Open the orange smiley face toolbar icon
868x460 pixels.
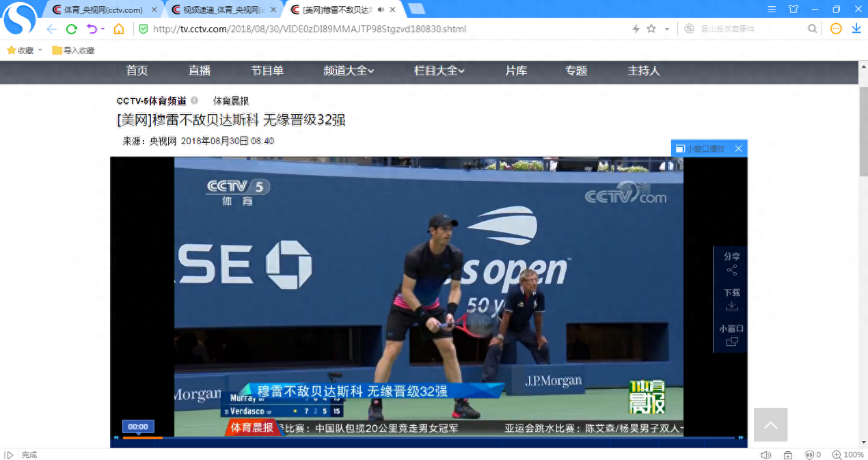click(x=836, y=29)
